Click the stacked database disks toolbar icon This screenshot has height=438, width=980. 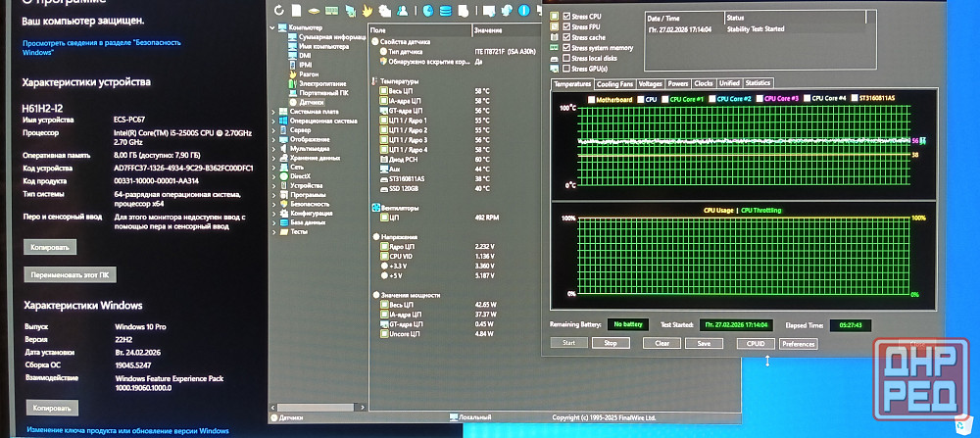pos(446,11)
